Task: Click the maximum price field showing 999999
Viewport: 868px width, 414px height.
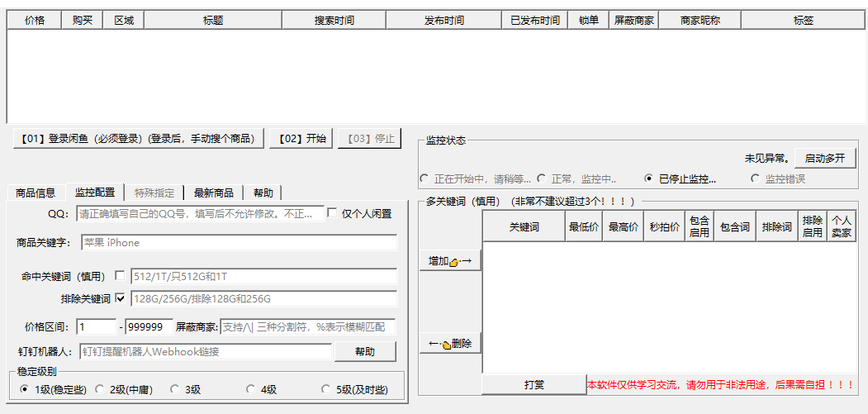Action: (149, 327)
